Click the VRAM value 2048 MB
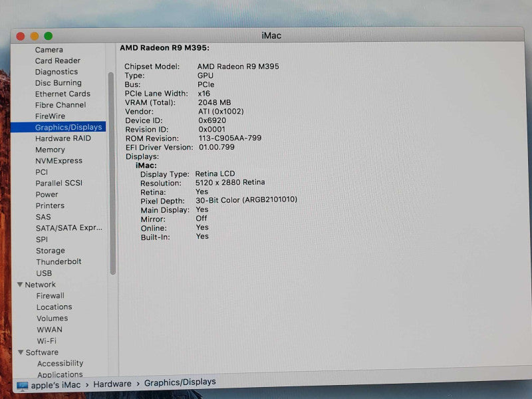The width and height of the screenshot is (532, 399). (x=214, y=102)
